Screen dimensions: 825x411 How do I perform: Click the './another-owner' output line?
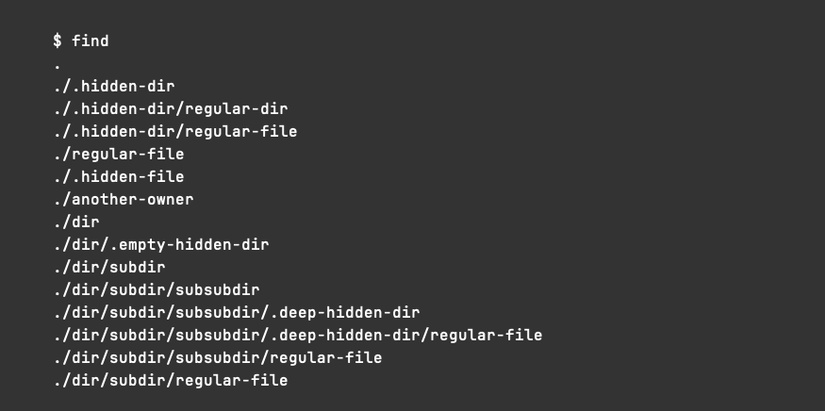tap(123, 199)
